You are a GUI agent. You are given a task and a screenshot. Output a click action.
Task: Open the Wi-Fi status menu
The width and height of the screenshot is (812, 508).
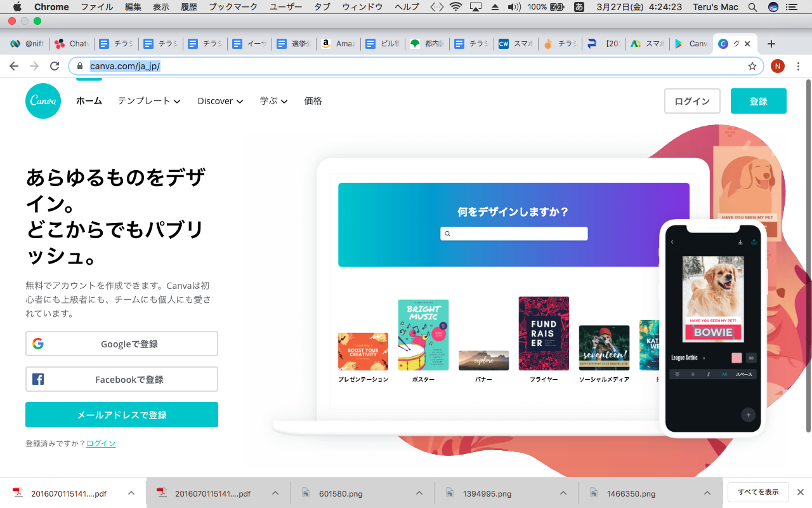pyautogui.click(x=455, y=7)
